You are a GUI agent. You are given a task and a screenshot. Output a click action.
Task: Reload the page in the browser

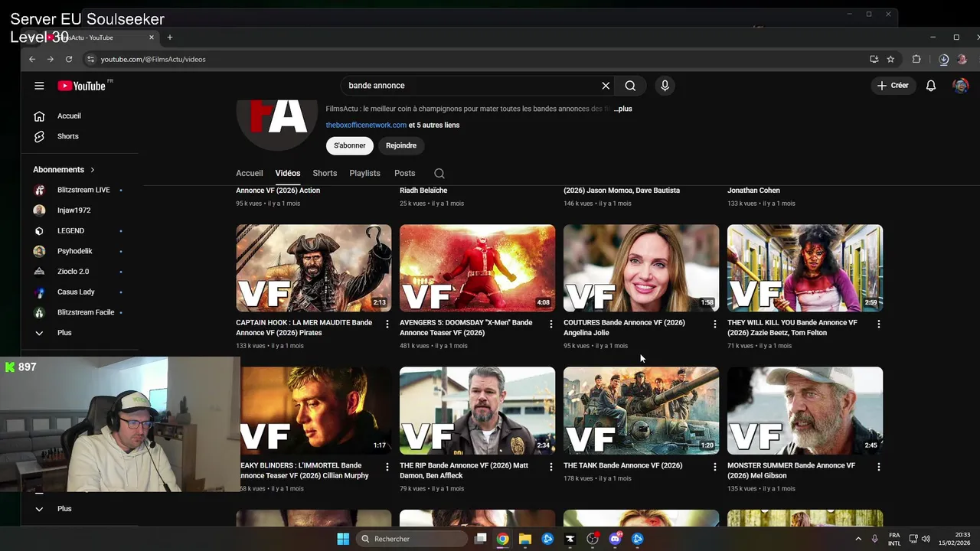pyautogui.click(x=69, y=59)
